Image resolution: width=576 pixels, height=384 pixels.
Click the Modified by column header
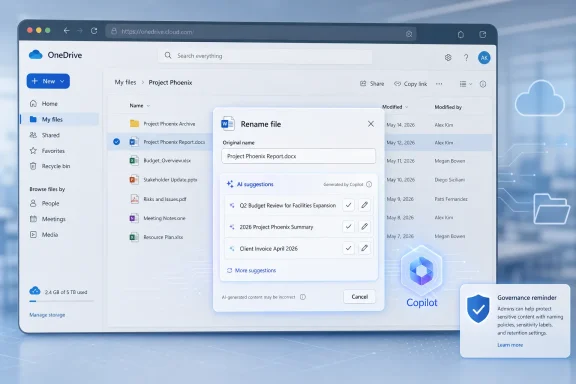[448, 107]
